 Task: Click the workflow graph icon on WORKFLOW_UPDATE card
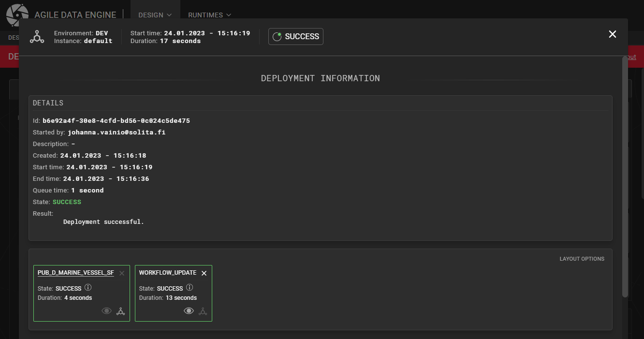pos(203,311)
